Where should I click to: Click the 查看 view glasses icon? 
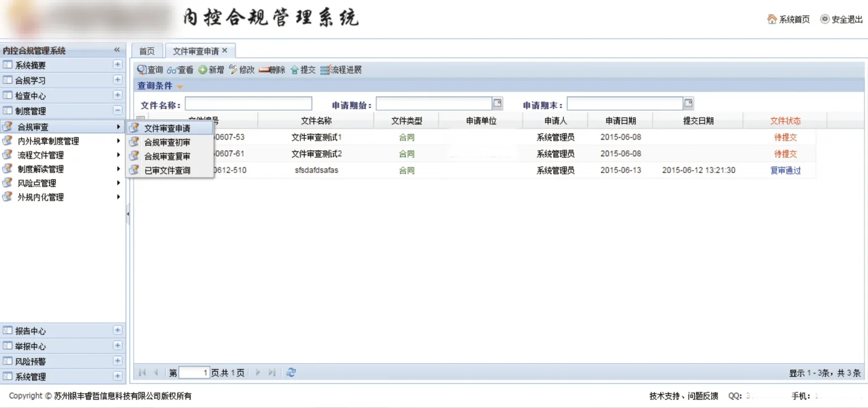point(172,70)
